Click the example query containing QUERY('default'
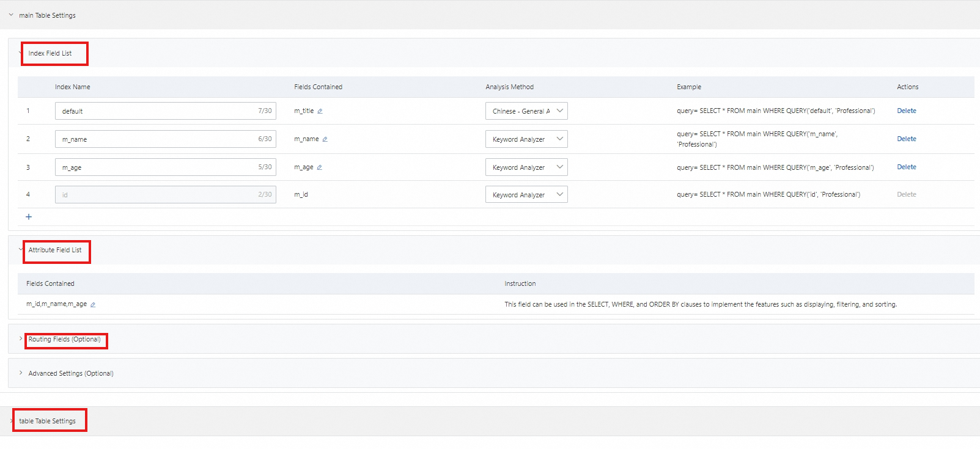Screen dimensions: 980x449 (776, 111)
